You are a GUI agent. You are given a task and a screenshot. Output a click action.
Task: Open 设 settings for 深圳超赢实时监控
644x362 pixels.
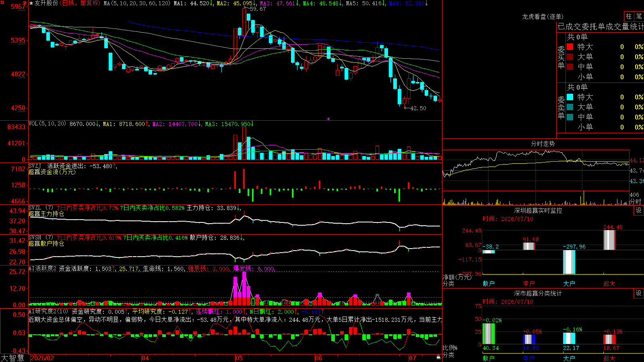(639, 210)
